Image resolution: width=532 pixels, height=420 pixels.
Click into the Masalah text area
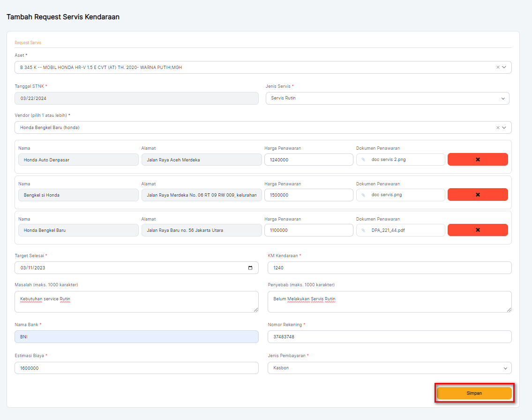tap(136, 302)
